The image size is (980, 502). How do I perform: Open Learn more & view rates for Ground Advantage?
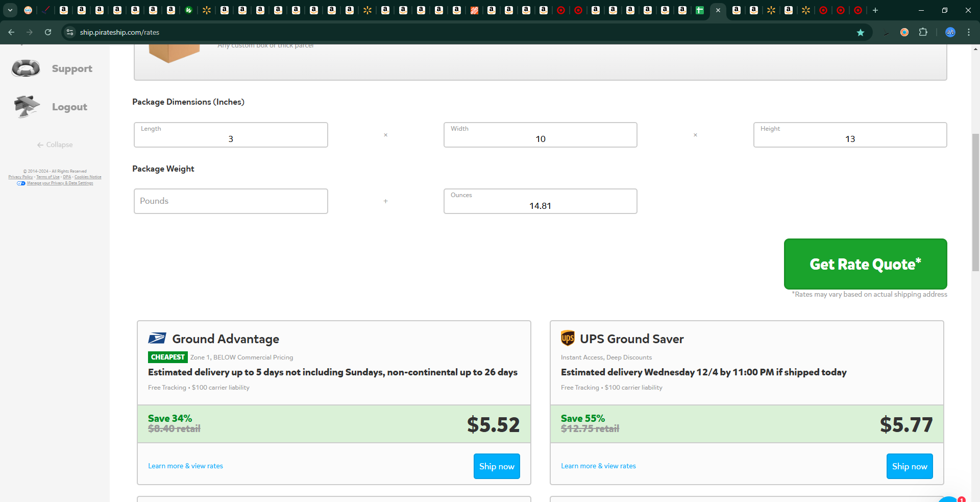(x=185, y=466)
